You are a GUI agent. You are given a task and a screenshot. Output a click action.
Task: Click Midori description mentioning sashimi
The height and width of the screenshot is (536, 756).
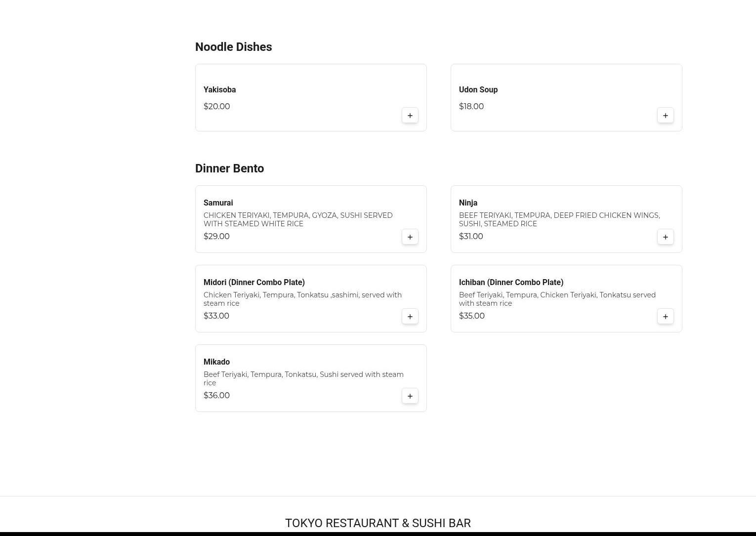click(302, 299)
